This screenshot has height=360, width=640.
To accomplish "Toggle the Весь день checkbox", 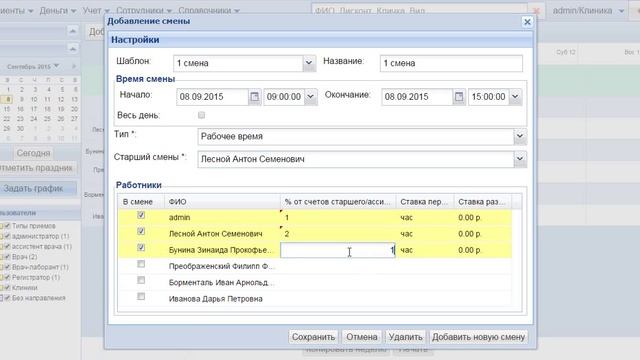I will (201, 115).
